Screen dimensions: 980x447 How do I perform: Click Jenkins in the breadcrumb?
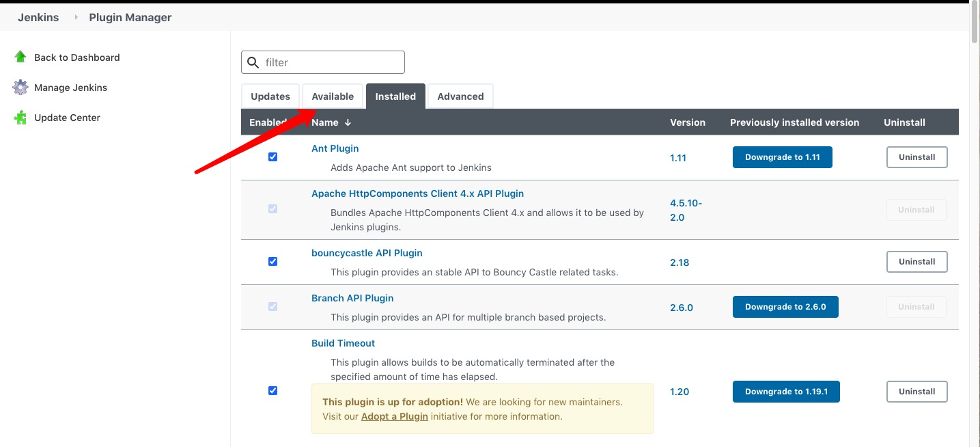click(38, 17)
